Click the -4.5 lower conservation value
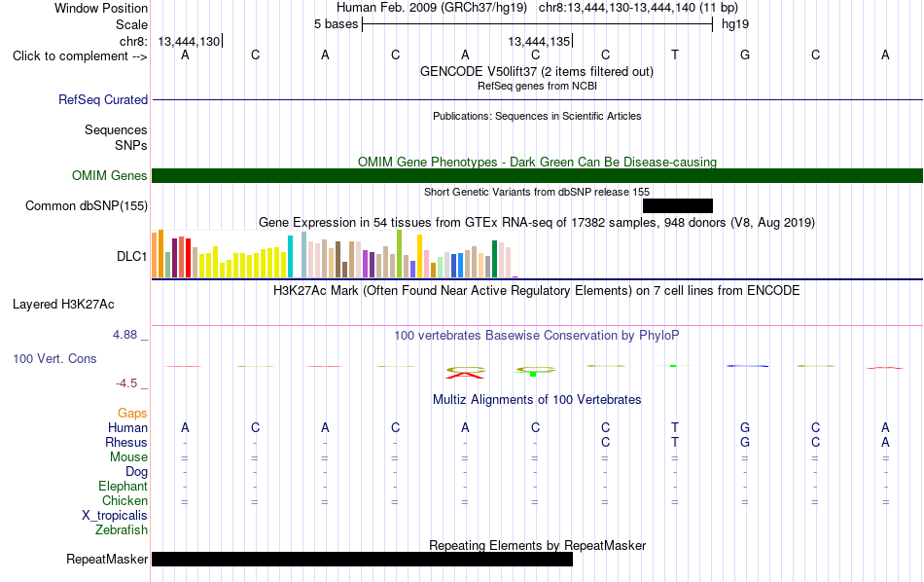This screenshot has width=924, height=582. click(126, 383)
